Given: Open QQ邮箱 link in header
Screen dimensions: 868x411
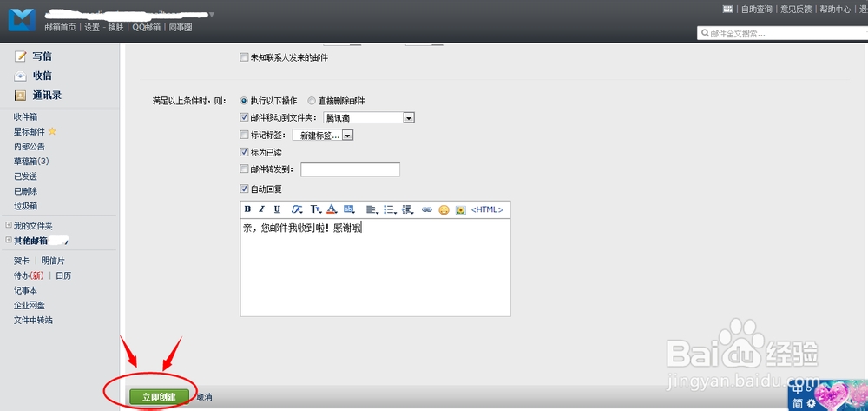Looking at the screenshot, I should click(x=146, y=27).
